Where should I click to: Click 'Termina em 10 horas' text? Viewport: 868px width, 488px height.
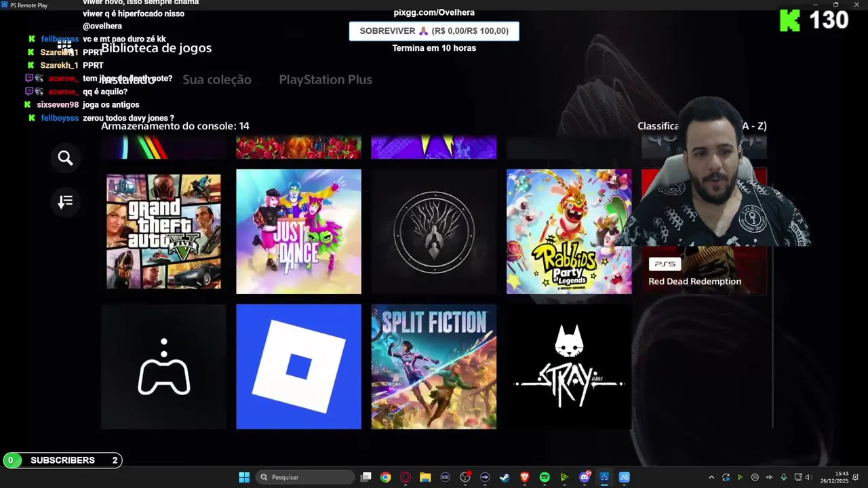(434, 48)
